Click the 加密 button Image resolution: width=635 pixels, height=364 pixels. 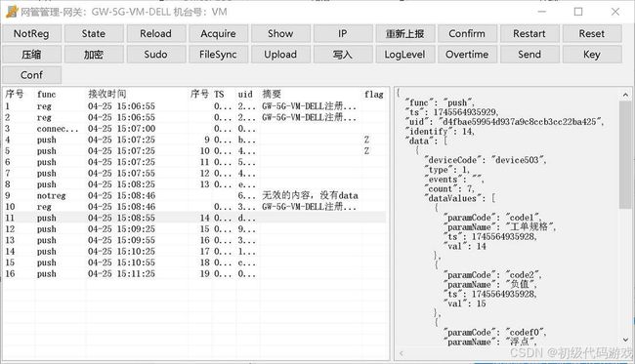tap(94, 55)
